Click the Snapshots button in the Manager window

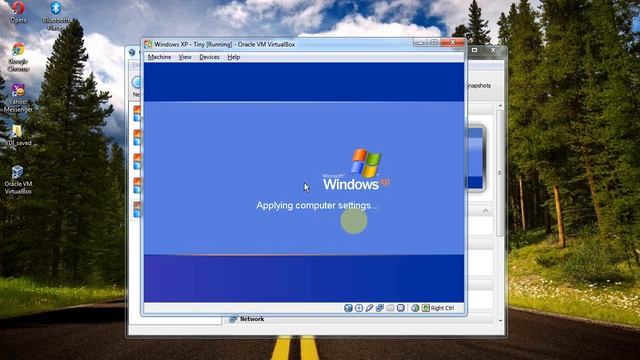[478, 86]
